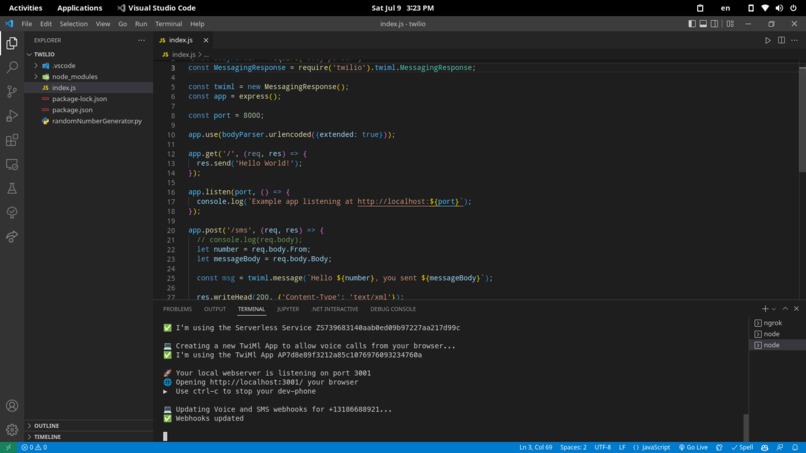
Task: Open the Explorer view in activity bar
Action: click(x=12, y=43)
